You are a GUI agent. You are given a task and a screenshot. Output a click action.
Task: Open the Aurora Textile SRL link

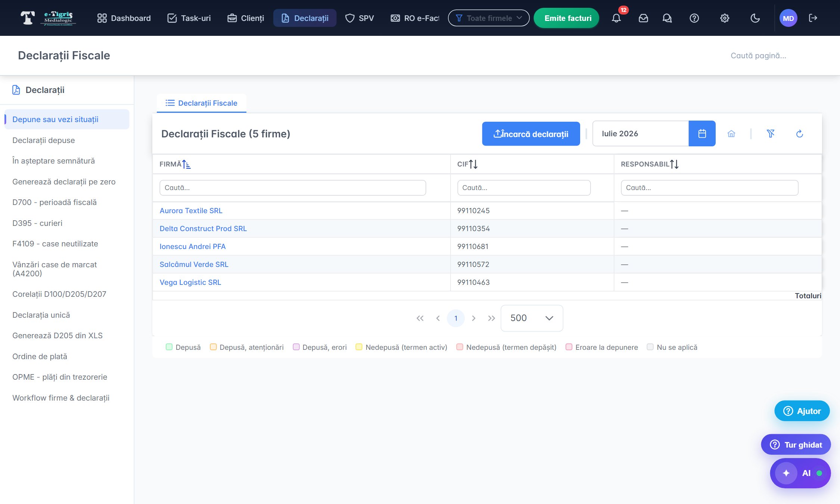[x=191, y=211]
